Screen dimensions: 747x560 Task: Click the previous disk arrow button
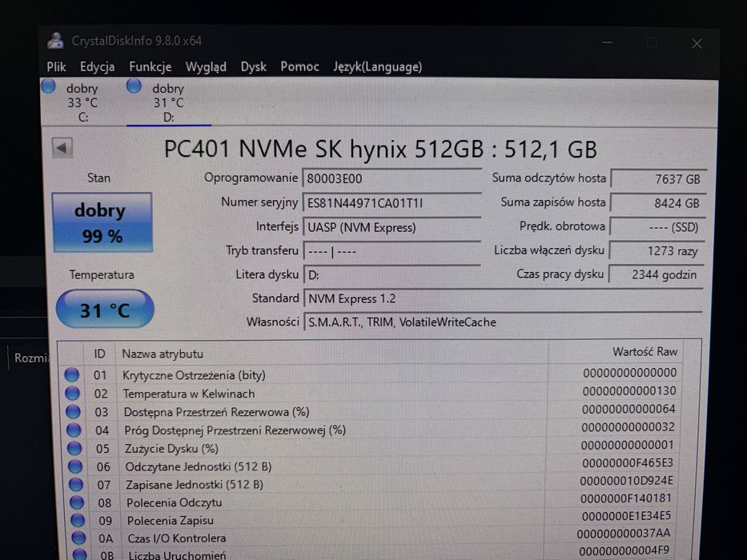[62, 148]
